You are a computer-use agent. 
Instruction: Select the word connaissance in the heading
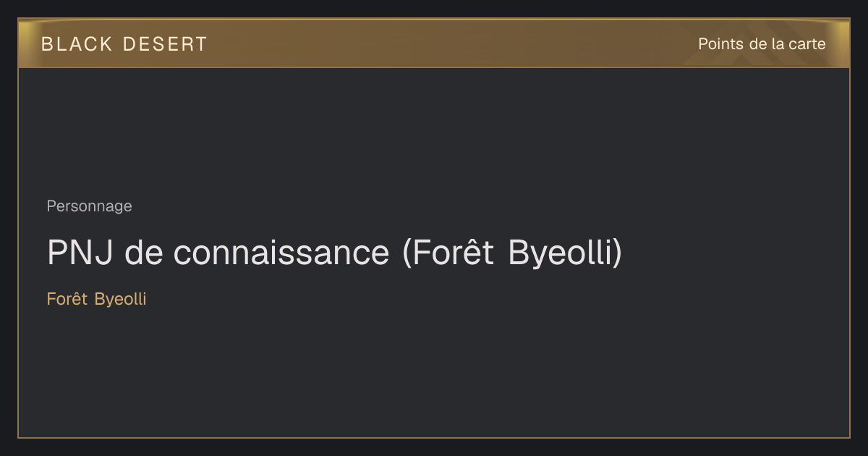pos(281,253)
